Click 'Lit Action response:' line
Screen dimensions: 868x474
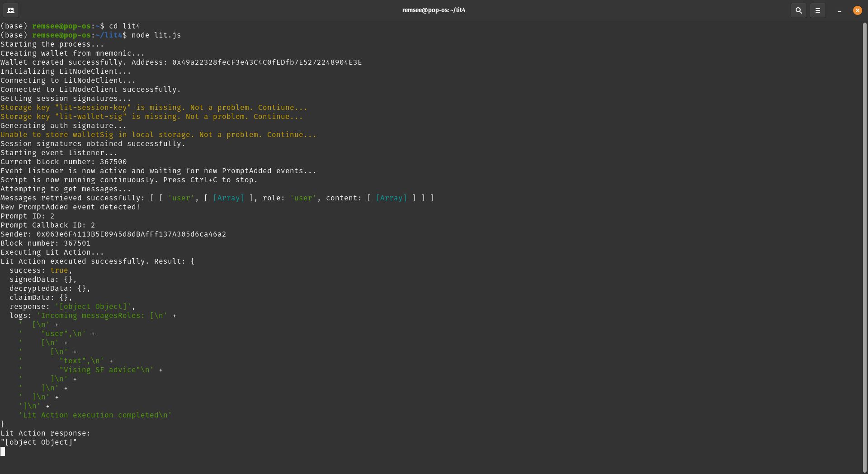click(45, 433)
